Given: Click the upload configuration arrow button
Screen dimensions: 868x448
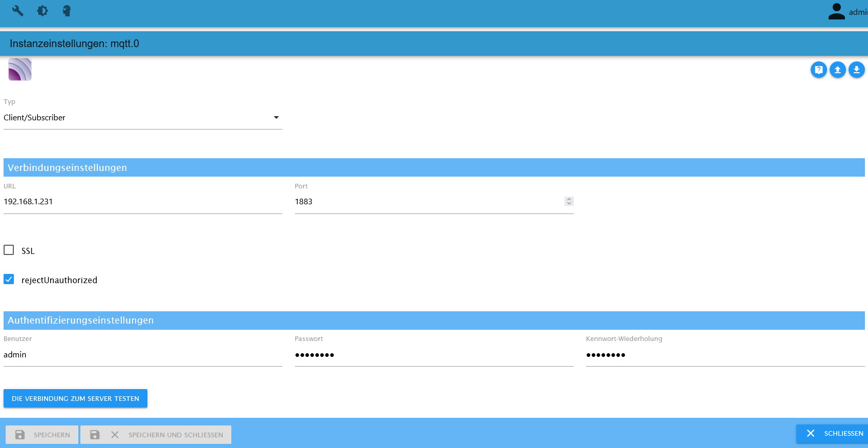Looking at the screenshot, I should click(837, 70).
